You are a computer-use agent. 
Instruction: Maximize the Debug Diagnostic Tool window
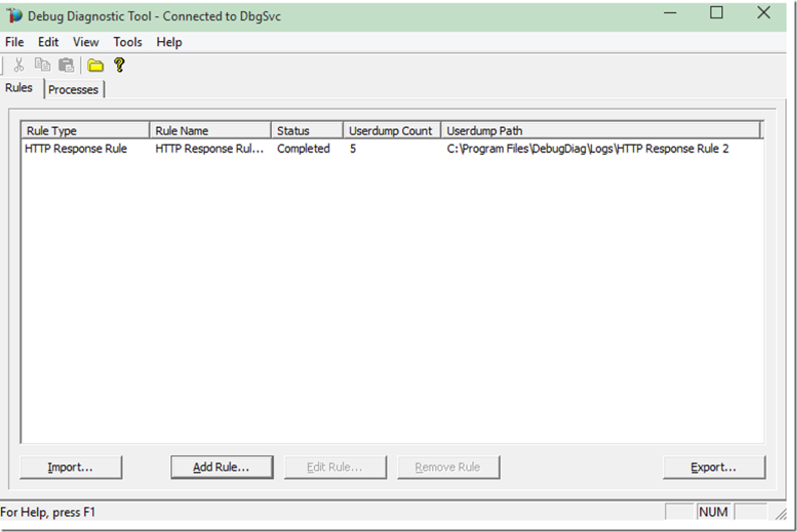[x=717, y=13]
